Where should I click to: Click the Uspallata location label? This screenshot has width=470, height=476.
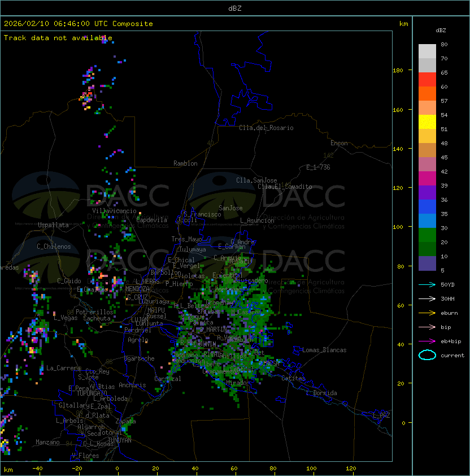[x=53, y=225]
